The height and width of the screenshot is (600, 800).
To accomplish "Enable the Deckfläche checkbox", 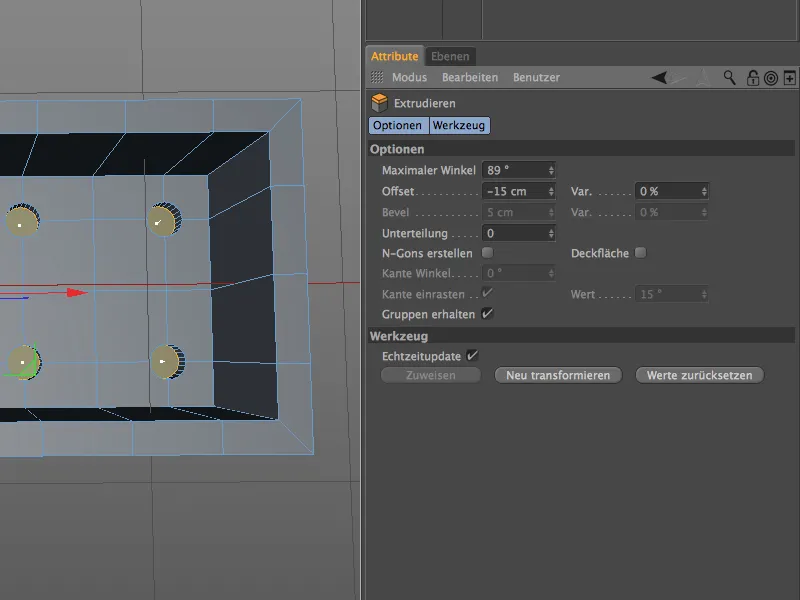I will [x=640, y=253].
